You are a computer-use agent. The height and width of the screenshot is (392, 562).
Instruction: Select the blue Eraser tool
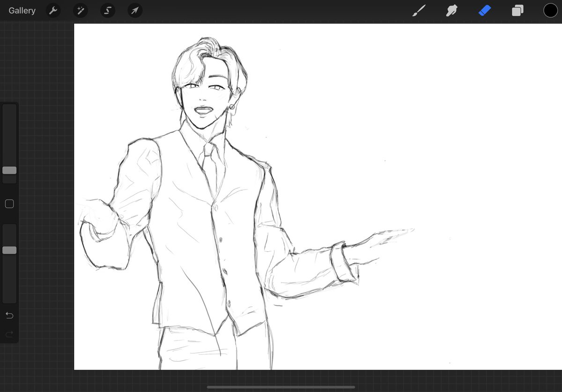pos(485,10)
